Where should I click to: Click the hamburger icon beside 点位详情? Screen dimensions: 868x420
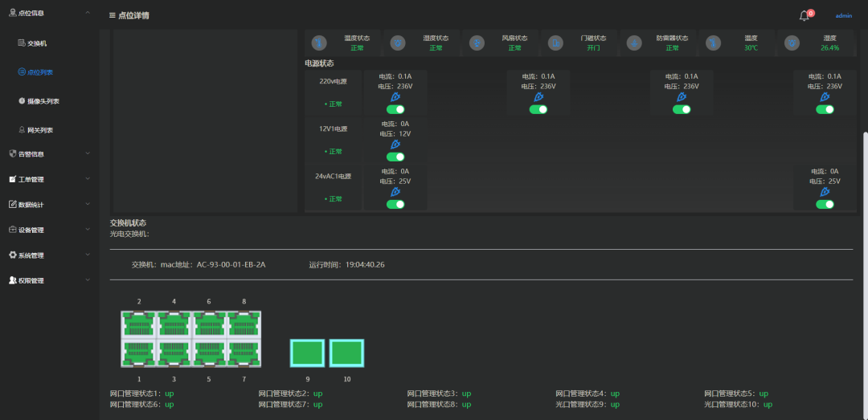(113, 15)
